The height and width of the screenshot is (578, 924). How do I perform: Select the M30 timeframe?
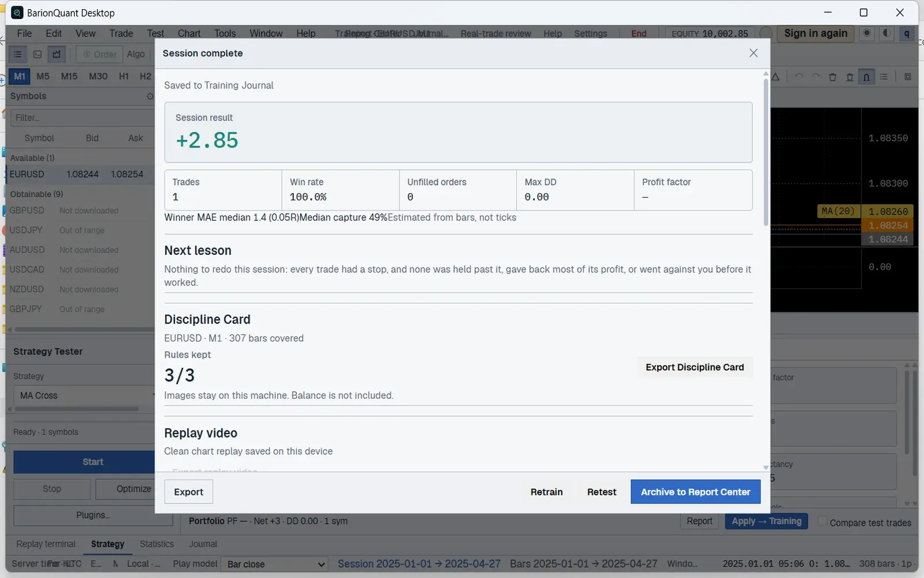tap(98, 76)
